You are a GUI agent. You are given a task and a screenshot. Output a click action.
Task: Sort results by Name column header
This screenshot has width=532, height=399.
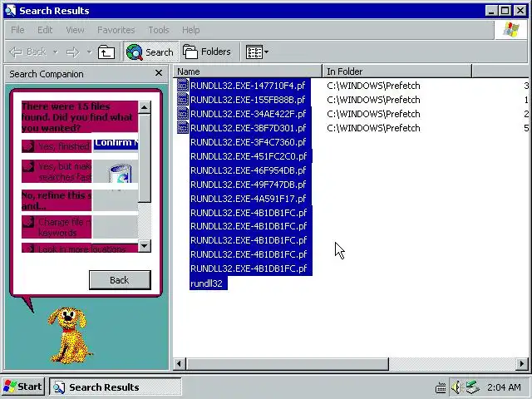point(248,71)
